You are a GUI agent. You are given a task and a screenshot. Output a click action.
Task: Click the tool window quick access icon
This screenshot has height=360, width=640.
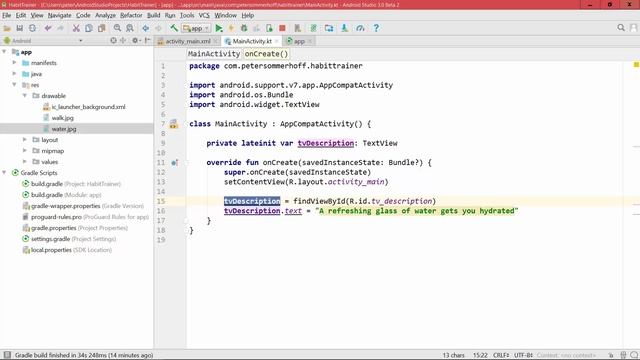tap(7, 355)
